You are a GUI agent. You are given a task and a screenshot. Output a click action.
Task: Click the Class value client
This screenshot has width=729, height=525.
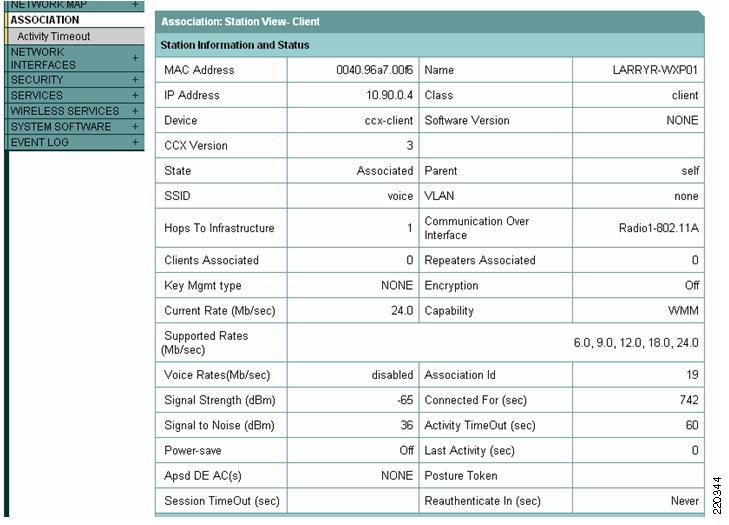pyautogui.click(x=685, y=95)
